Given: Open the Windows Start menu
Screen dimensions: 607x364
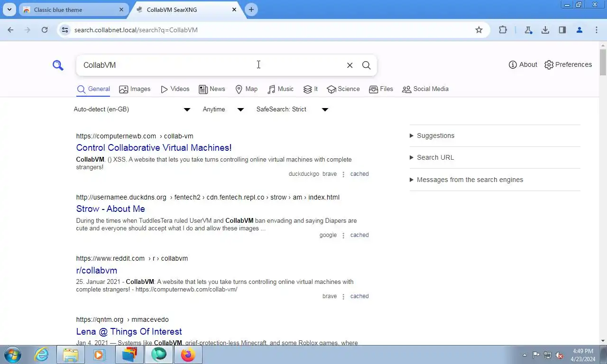Looking at the screenshot, I should [x=12, y=355].
